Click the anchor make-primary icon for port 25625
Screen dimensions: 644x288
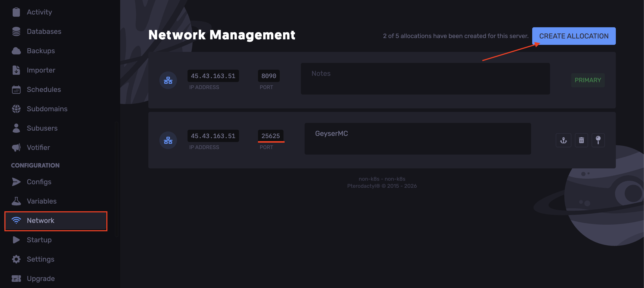pos(563,140)
